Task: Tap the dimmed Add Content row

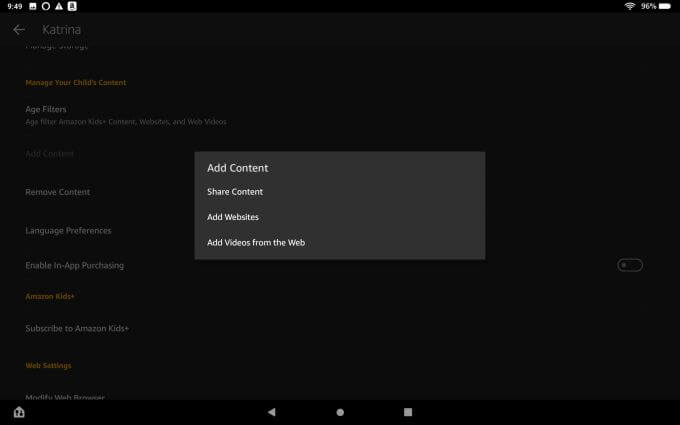Action: point(49,154)
